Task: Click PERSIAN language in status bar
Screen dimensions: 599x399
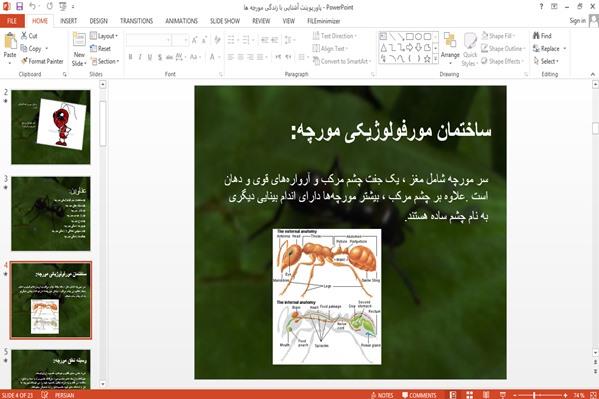Action: (65, 395)
